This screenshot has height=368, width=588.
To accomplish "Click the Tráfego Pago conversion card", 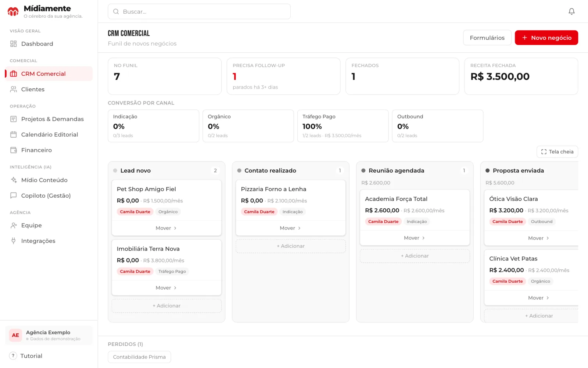I will [343, 126].
